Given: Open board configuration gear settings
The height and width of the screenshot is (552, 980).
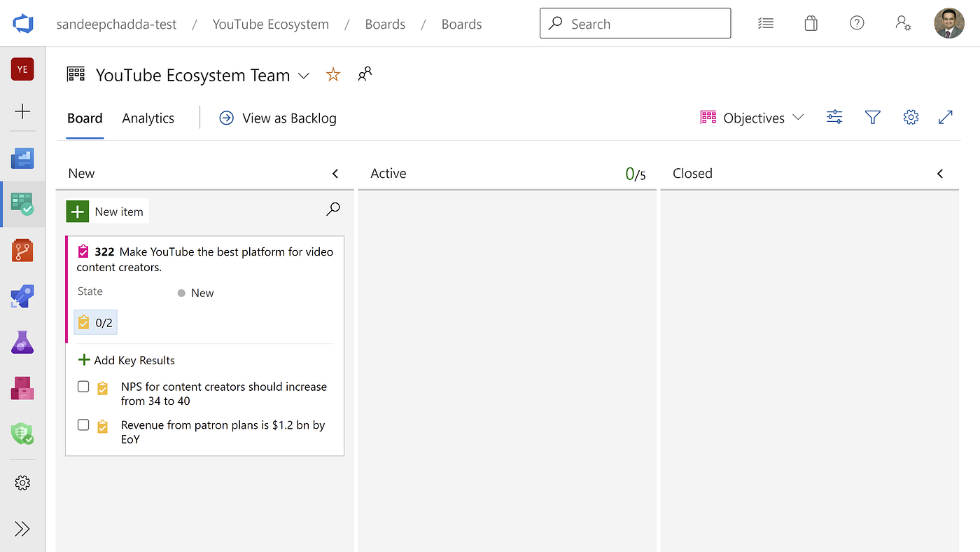Looking at the screenshot, I should (x=911, y=118).
